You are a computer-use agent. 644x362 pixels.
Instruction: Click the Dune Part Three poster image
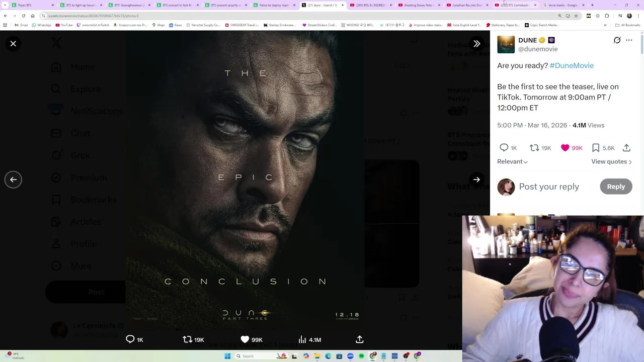click(245, 179)
